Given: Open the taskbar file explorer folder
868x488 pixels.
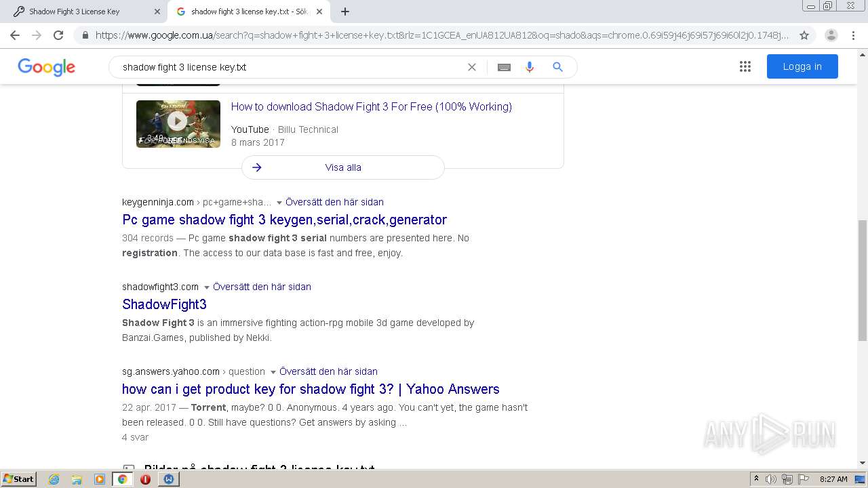Looking at the screenshot, I should coord(77,479).
